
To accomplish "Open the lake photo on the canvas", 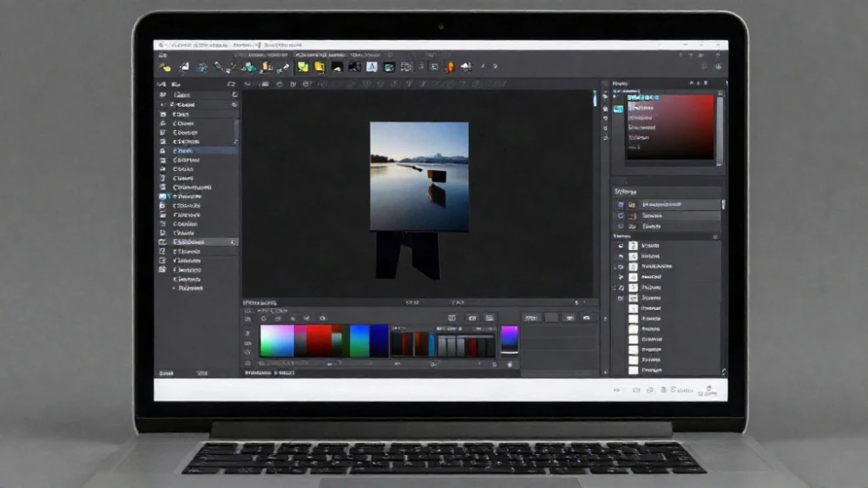I will pyautogui.click(x=419, y=176).
